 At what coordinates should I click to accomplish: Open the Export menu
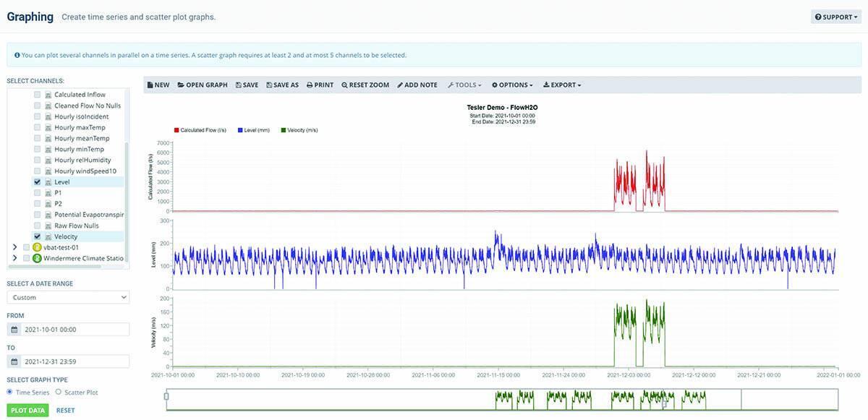point(562,85)
